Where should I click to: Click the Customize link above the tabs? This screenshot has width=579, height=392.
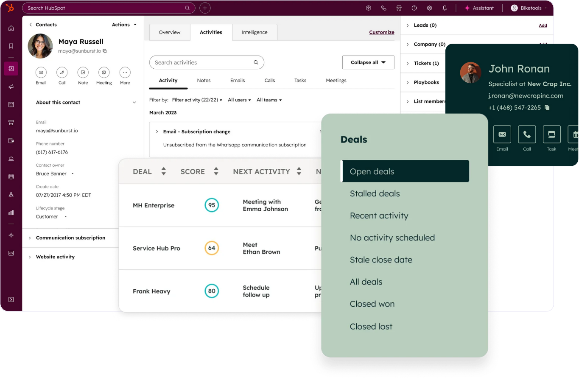click(x=381, y=32)
